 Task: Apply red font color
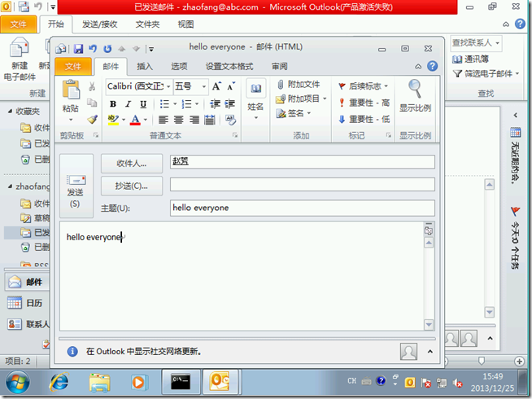(135, 120)
